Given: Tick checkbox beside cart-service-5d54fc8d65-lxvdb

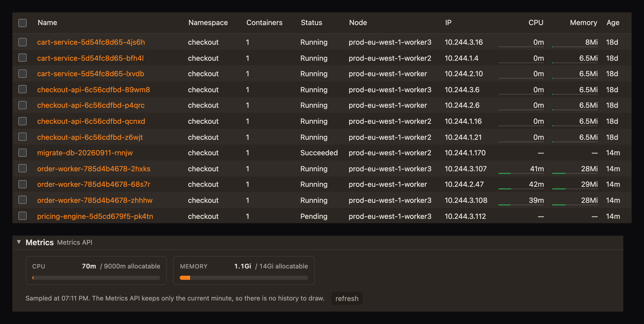Looking at the screenshot, I should [x=23, y=74].
